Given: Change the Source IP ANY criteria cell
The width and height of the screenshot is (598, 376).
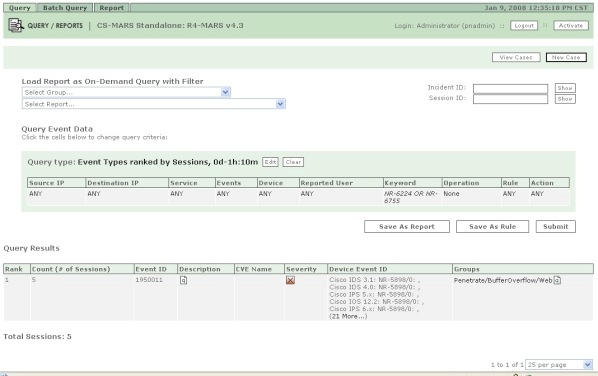Looking at the screenshot, I should (56, 197).
